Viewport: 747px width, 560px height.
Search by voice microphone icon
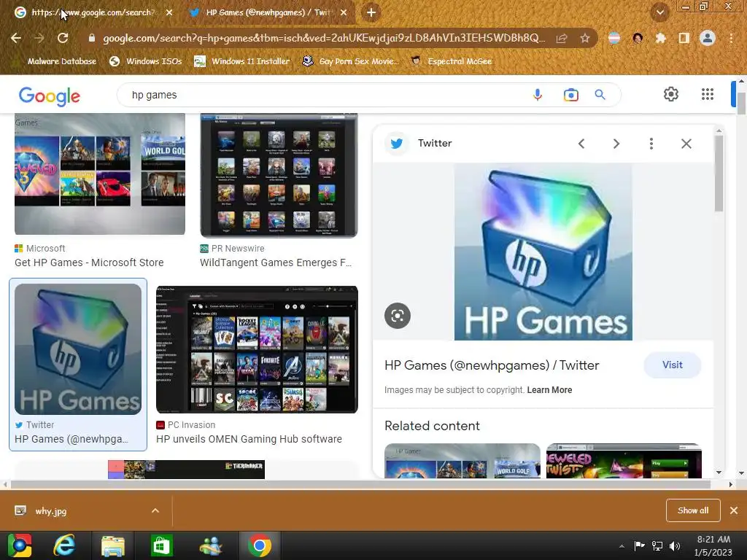[x=538, y=95]
